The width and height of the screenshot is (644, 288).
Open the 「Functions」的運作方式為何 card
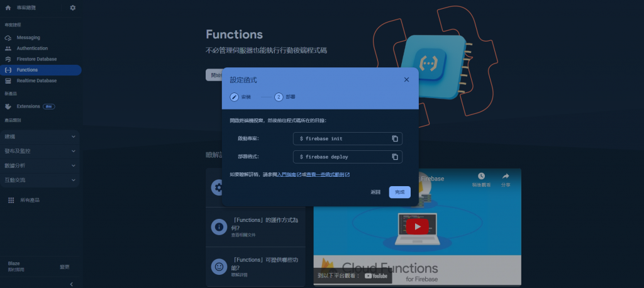point(255,227)
